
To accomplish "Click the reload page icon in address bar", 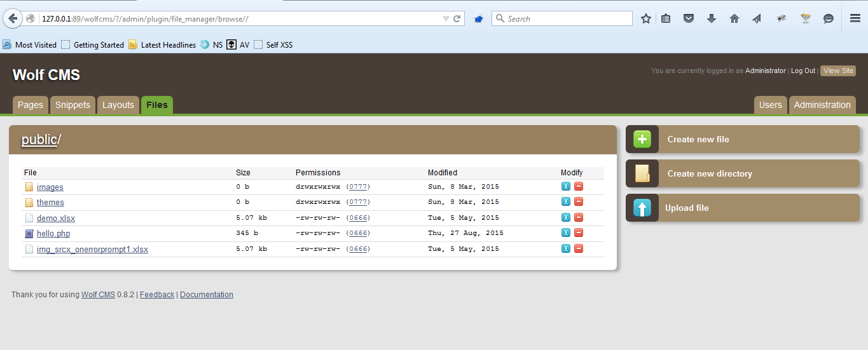I will pos(457,18).
